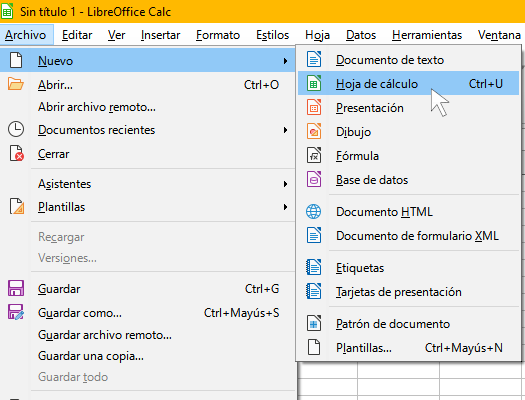Expand the Nuevo submenu arrow
Image resolution: width=525 pixels, height=400 pixels.
pos(285,61)
